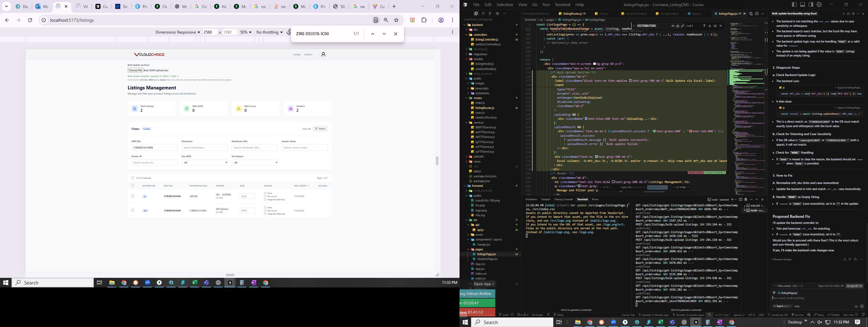Select 'Image Not Matching' for the DH row
Viewport: 868px width, 327px height.
tap(265, 214)
